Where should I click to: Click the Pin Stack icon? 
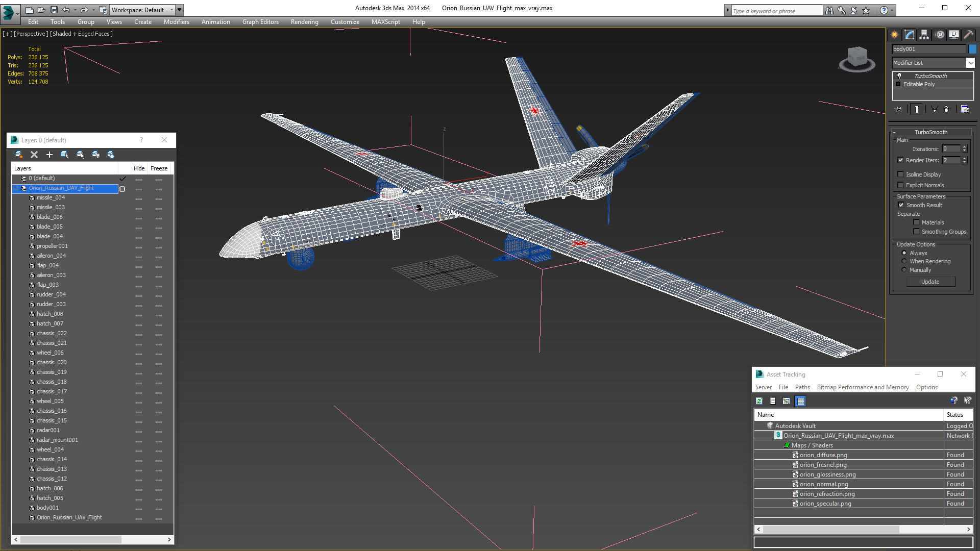coord(899,109)
